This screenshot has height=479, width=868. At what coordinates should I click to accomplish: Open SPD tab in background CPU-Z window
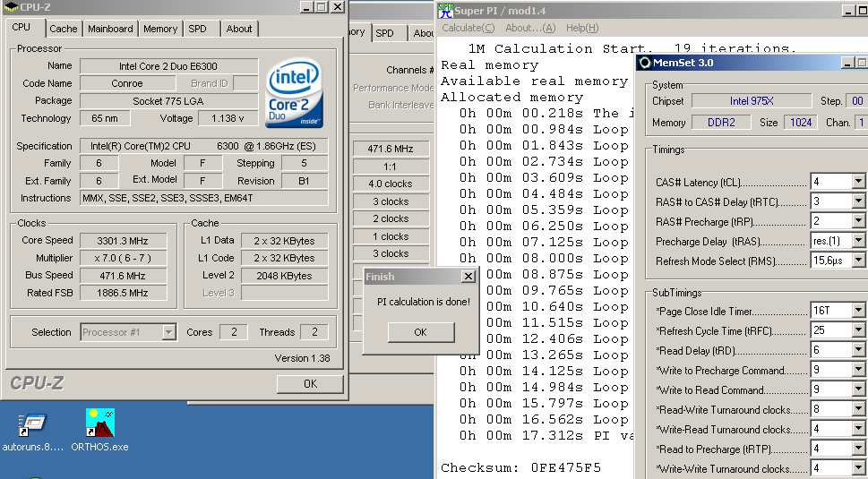(384, 33)
